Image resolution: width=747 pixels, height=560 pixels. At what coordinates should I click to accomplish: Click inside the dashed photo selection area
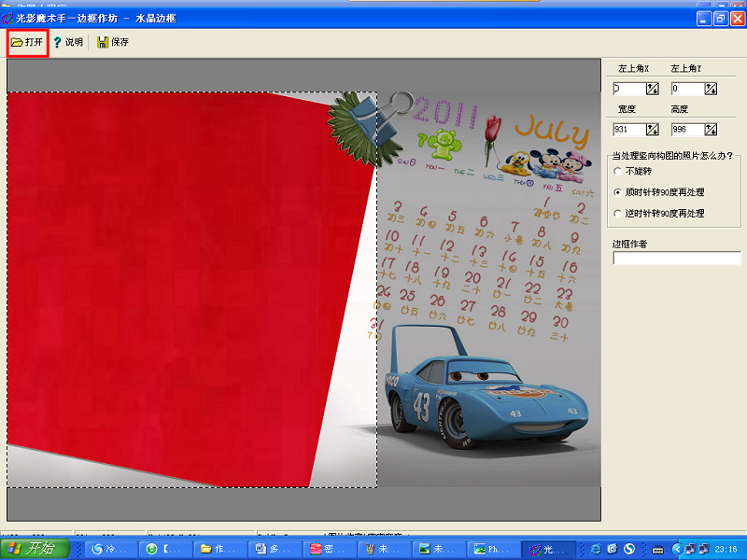tap(192, 289)
